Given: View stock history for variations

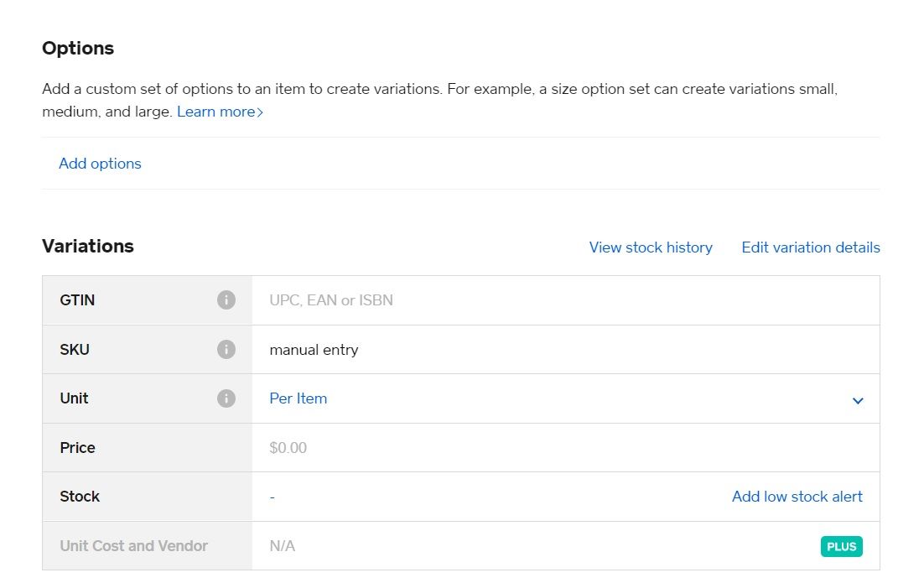Looking at the screenshot, I should pyautogui.click(x=651, y=247).
